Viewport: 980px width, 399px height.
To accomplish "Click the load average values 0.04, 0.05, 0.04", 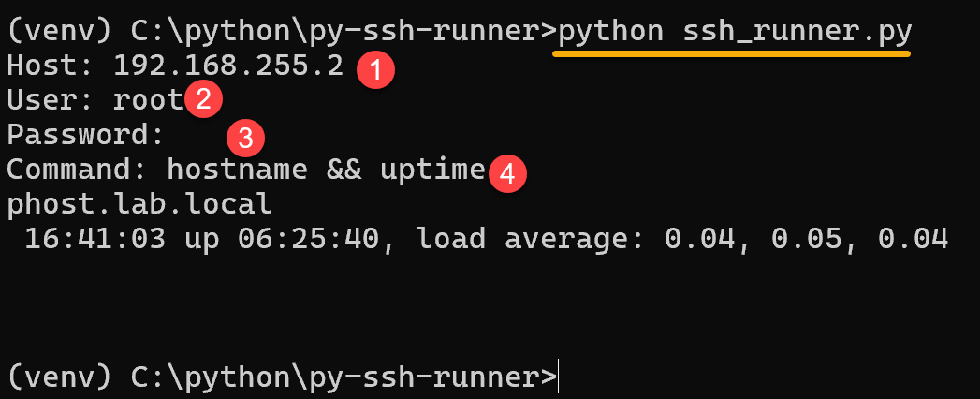I will (x=806, y=238).
